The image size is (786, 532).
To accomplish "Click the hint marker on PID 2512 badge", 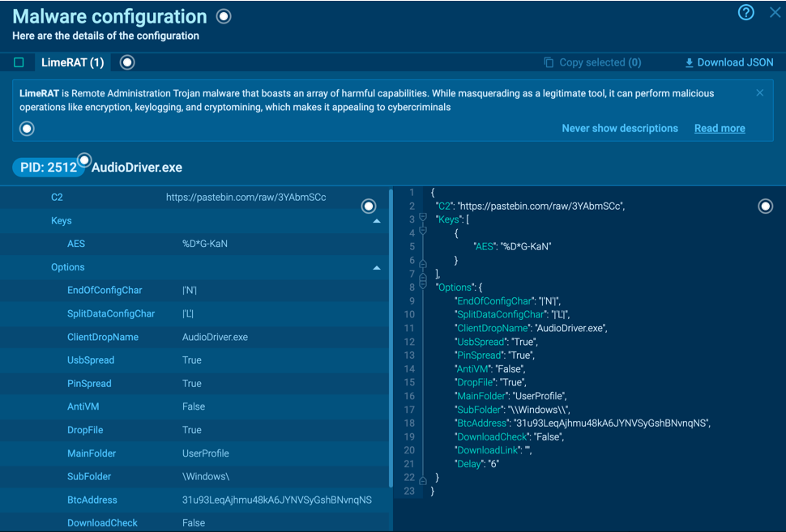I will tap(84, 160).
